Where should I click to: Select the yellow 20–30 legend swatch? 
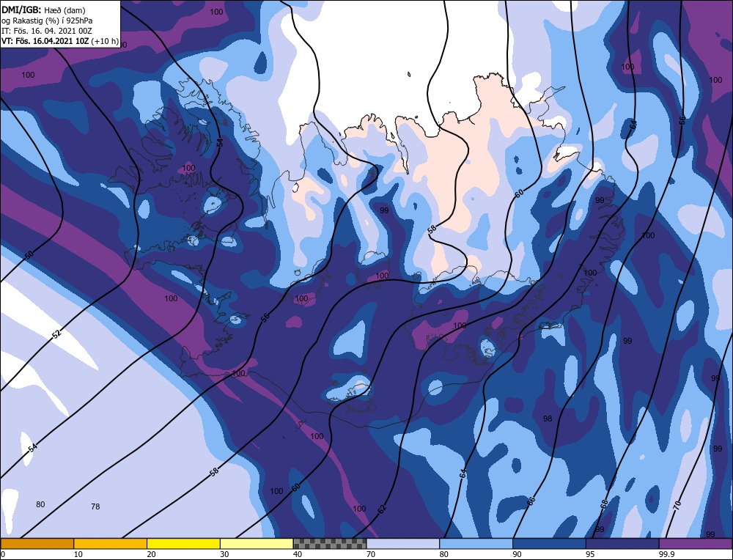tap(183, 544)
